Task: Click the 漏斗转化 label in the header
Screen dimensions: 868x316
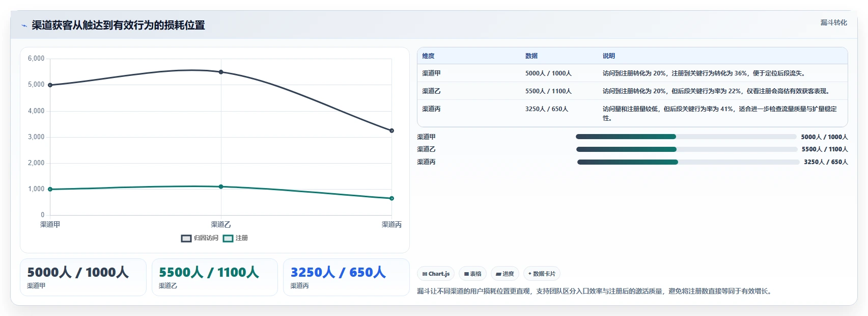Action: coord(833,22)
